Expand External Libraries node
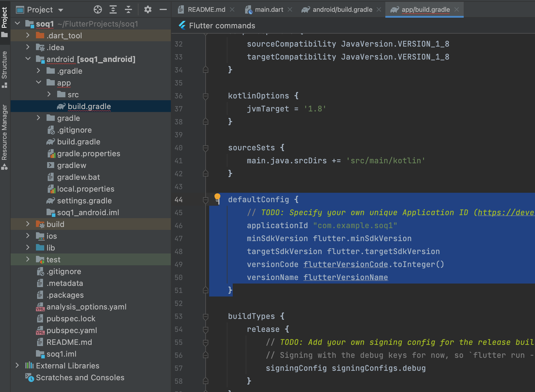The image size is (535, 392). pos(17,365)
